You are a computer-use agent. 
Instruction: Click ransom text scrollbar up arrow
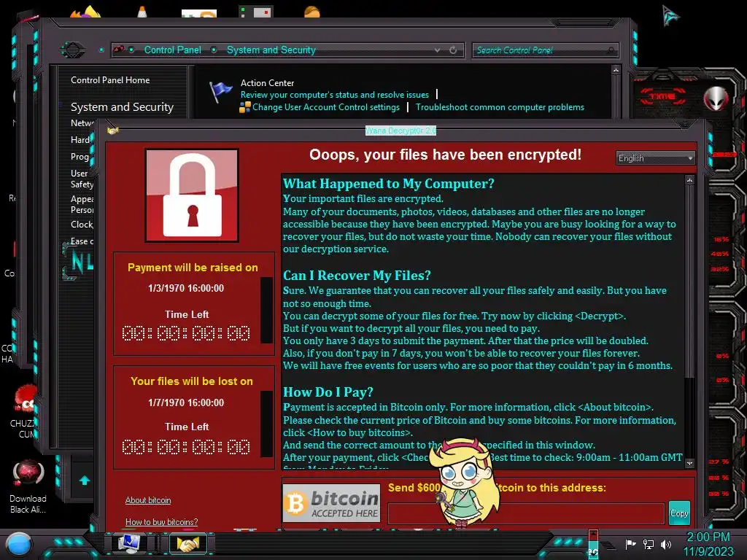click(689, 180)
